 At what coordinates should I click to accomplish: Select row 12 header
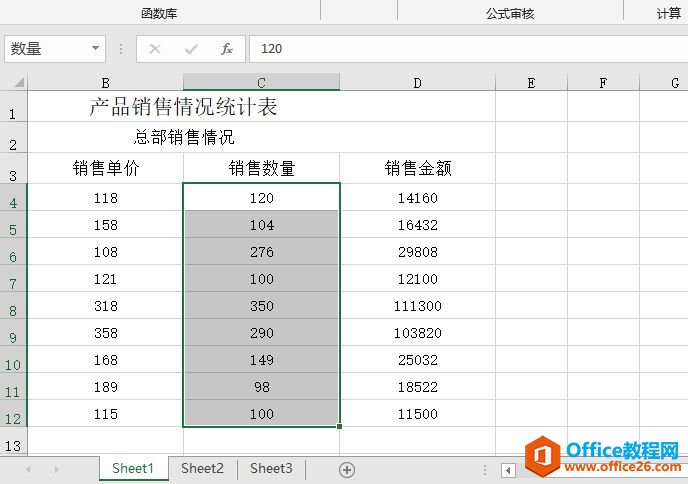point(13,413)
